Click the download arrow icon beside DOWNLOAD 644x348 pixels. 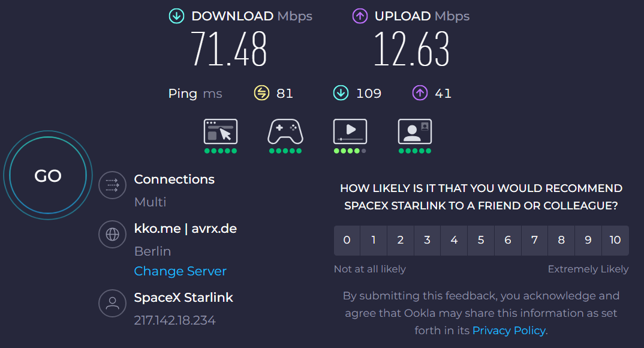[x=176, y=16]
